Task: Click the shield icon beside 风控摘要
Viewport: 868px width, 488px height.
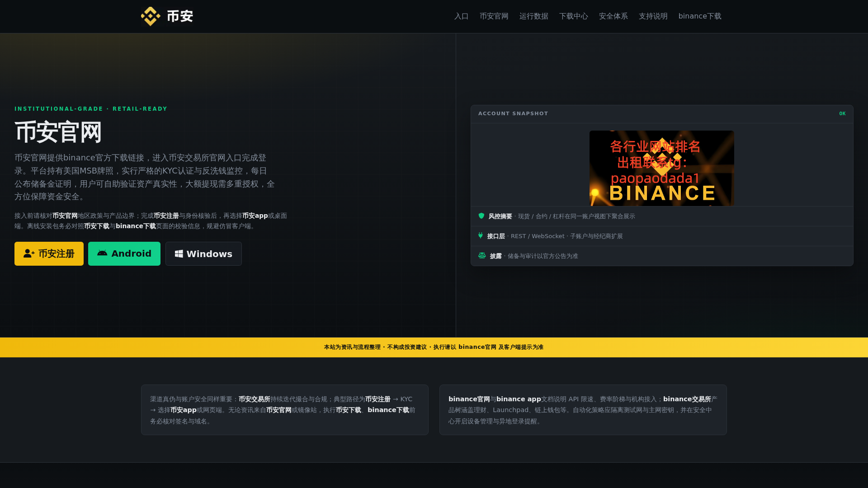Action: pos(481,216)
